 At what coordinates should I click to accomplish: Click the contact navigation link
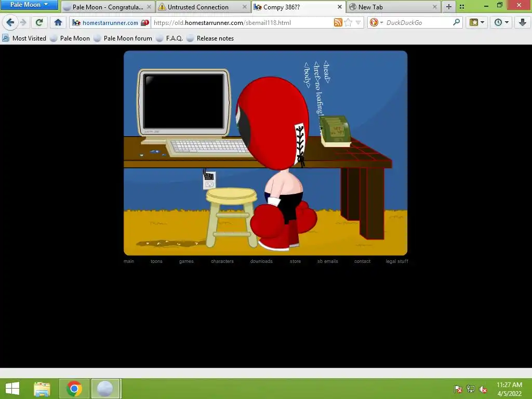[362, 261]
